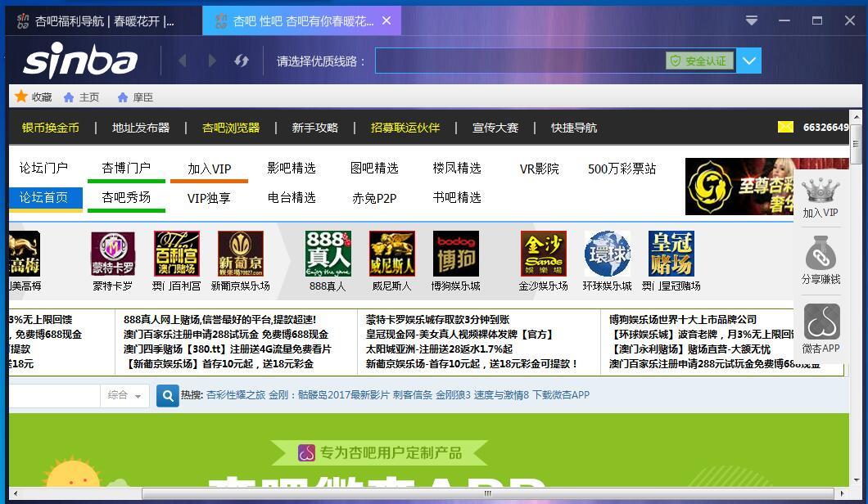The height and width of the screenshot is (504, 868).
Task: Open the 摩臣 bookmark
Action: click(136, 97)
